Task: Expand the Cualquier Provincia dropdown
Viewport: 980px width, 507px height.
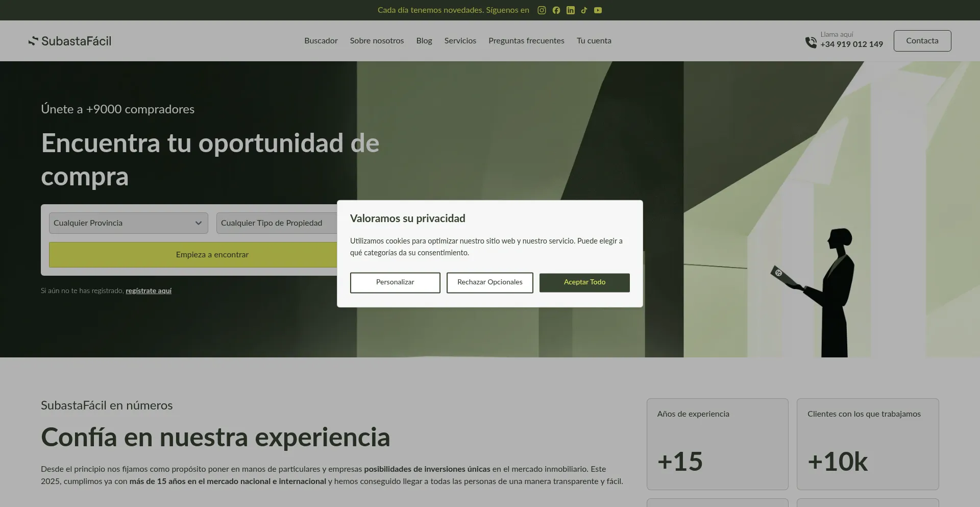Action: pos(128,223)
